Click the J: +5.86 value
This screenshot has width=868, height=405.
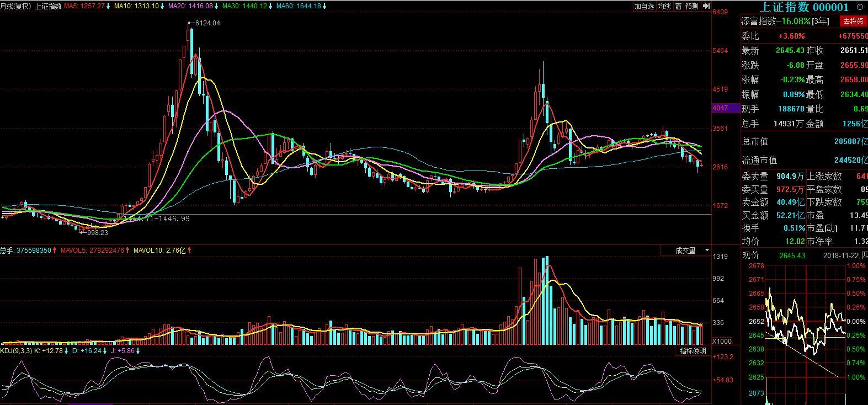(124, 350)
